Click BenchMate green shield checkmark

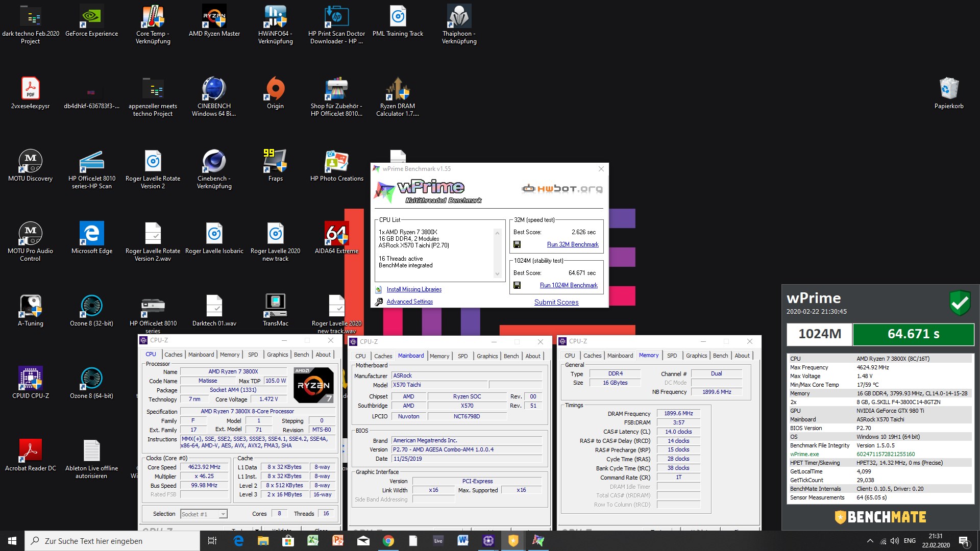coord(960,303)
